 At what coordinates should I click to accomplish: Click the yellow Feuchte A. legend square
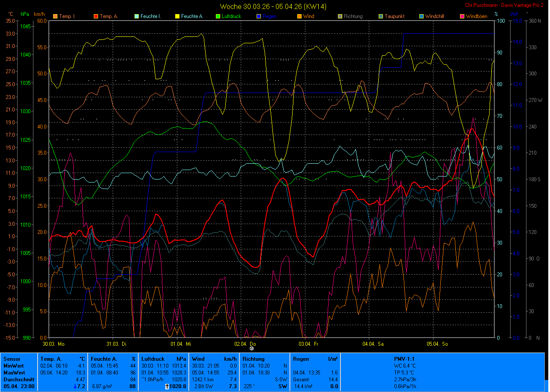point(177,17)
